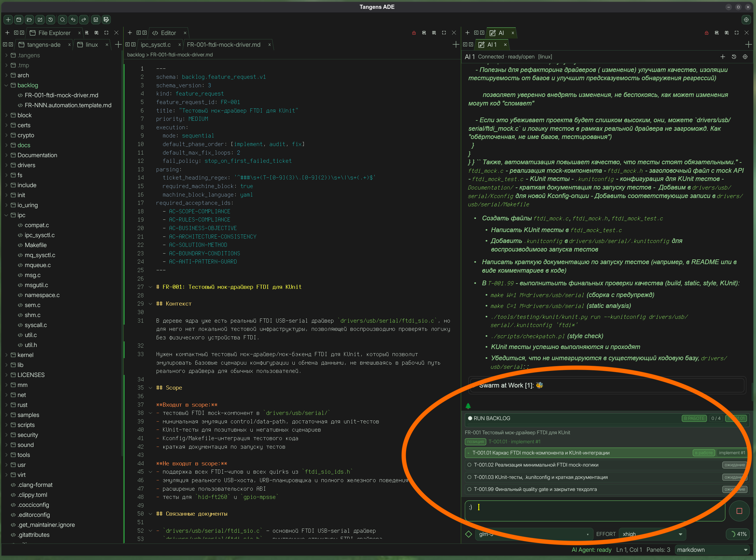The height and width of the screenshot is (560, 756).
Task: Switch to the ipc_sysctl.c editor tab
Action: (x=156, y=45)
